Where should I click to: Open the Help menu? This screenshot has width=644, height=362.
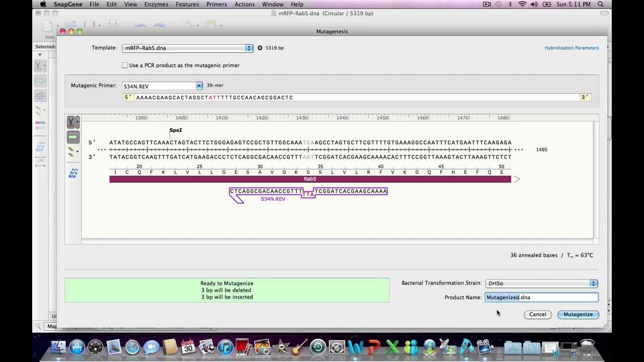pos(297,5)
